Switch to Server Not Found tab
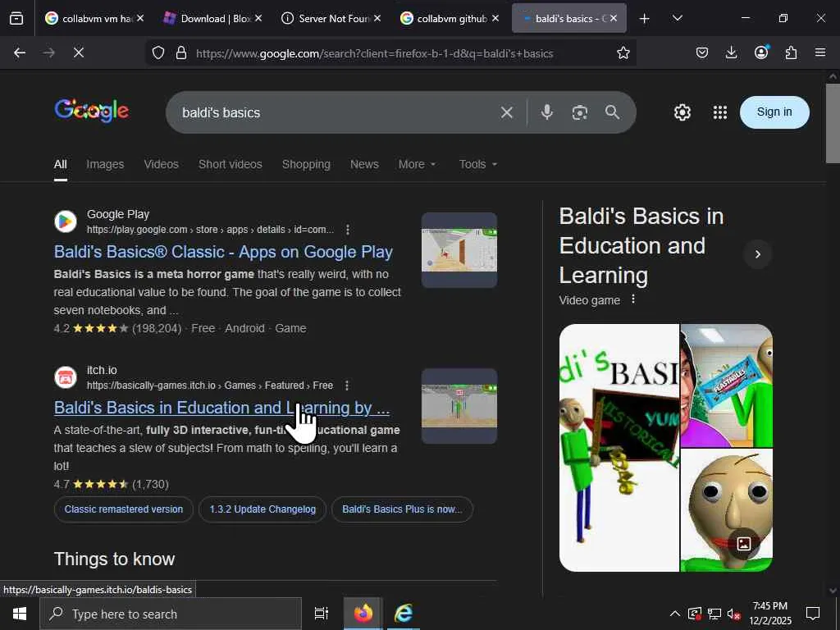Screen dimensions: 840x630 click(331, 19)
